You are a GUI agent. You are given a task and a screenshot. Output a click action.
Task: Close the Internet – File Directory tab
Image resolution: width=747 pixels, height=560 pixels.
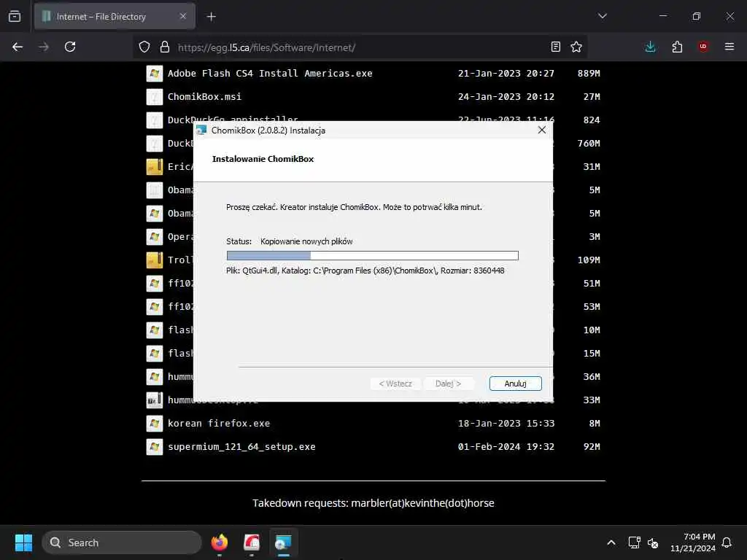click(x=183, y=16)
